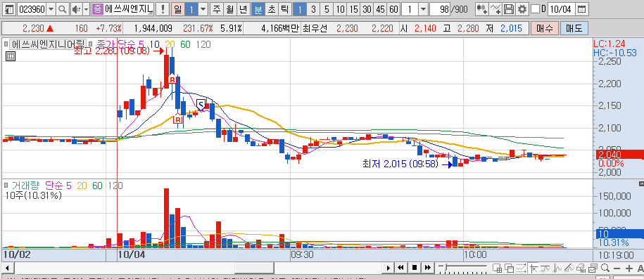The height and width of the screenshot is (279, 644).
Task: Click the window-with-grid icon on bottom toolbar
Action: 497,268
